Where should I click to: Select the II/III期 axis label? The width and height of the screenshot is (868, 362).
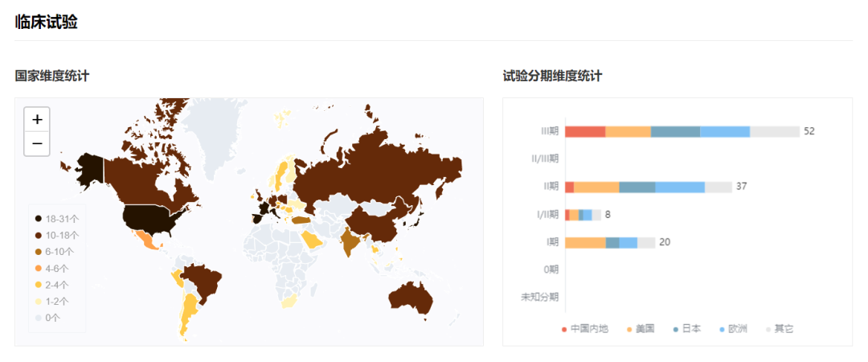(x=545, y=159)
